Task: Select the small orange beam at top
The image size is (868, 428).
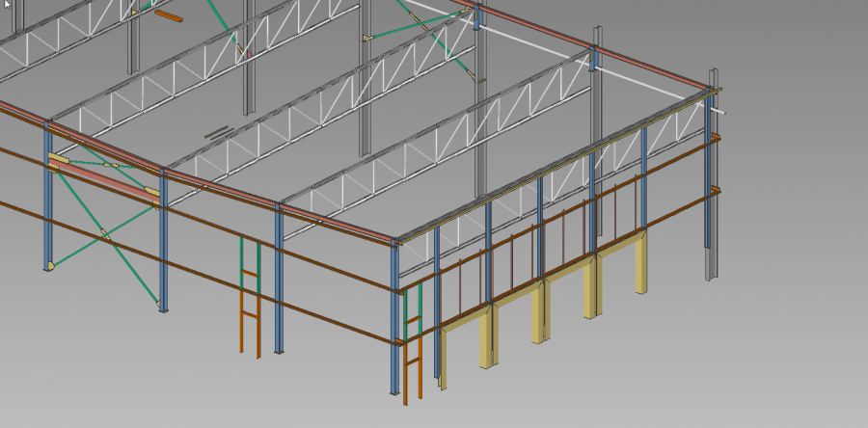Action: pos(169,16)
